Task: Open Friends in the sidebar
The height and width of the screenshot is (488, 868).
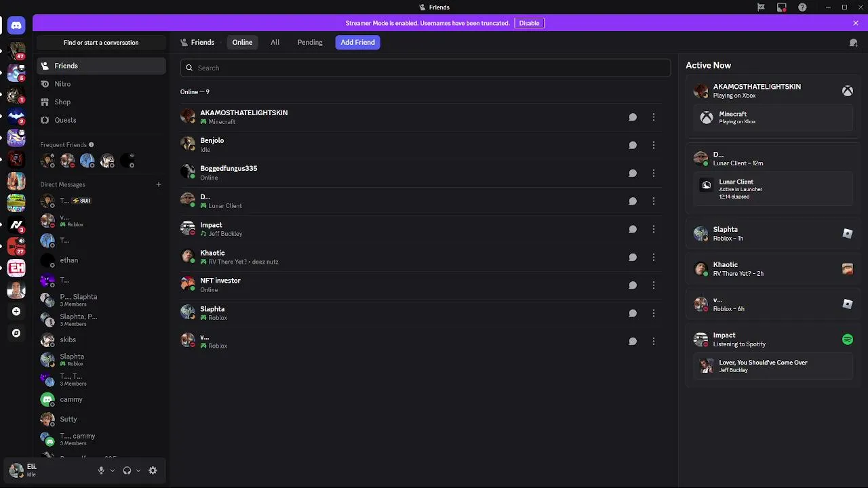Action: [101, 66]
